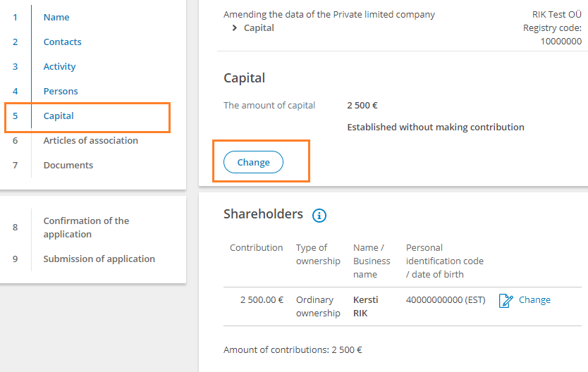Screen dimensions: 588x372
Task: Select Capital in the step list
Action: pos(59,116)
